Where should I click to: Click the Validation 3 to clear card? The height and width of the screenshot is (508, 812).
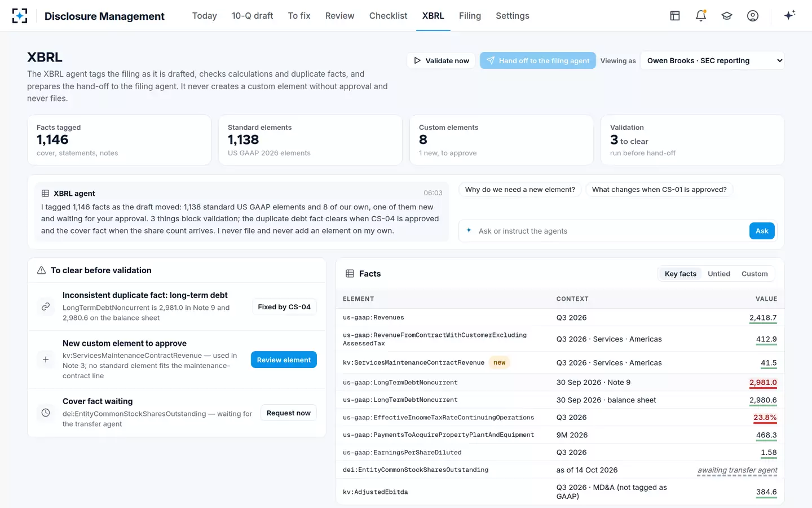click(692, 140)
